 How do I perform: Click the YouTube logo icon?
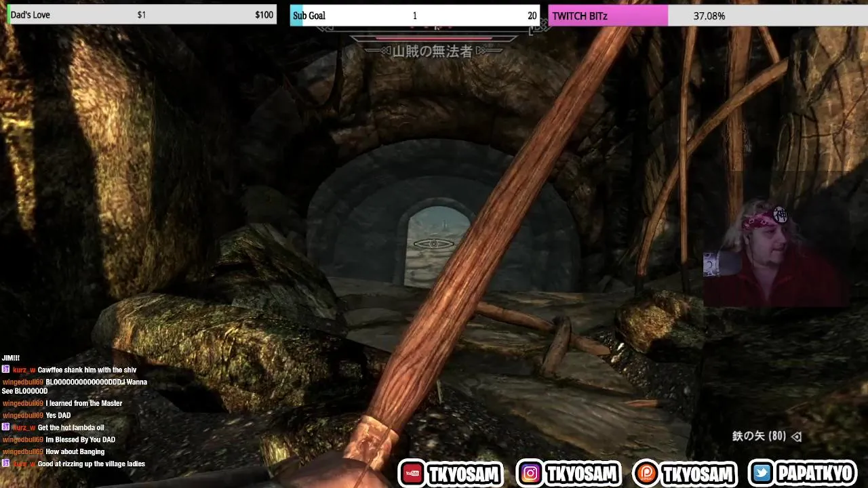click(412, 474)
